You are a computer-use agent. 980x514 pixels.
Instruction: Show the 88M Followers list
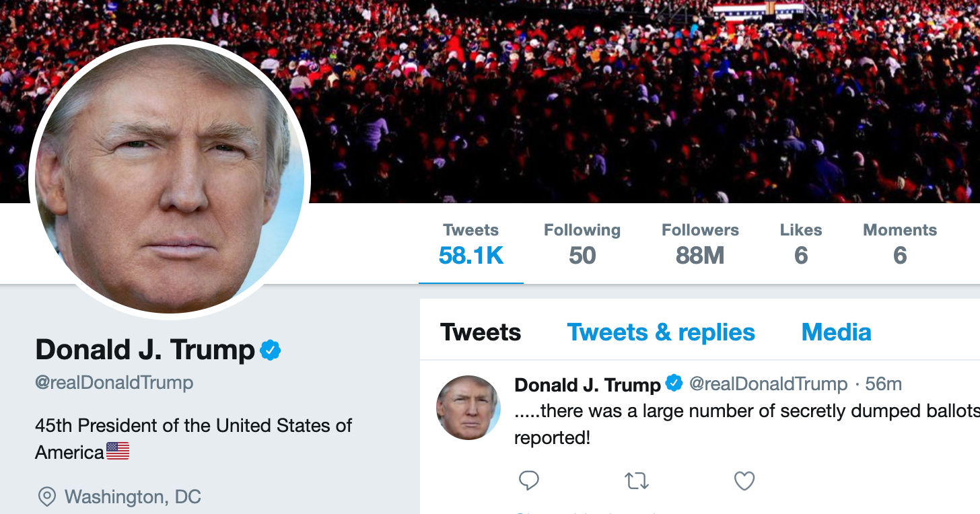click(700, 244)
